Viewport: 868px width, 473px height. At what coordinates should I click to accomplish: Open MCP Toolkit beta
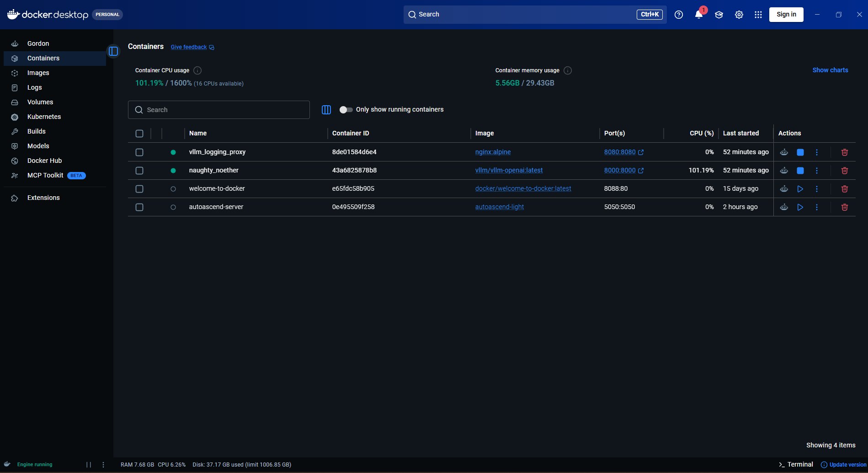[x=55, y=175]
